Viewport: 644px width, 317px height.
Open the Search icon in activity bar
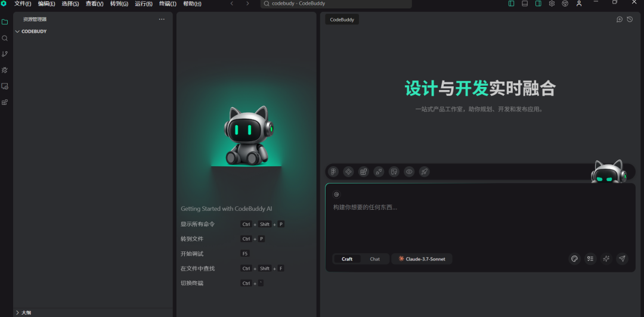(x=5, y=38)
